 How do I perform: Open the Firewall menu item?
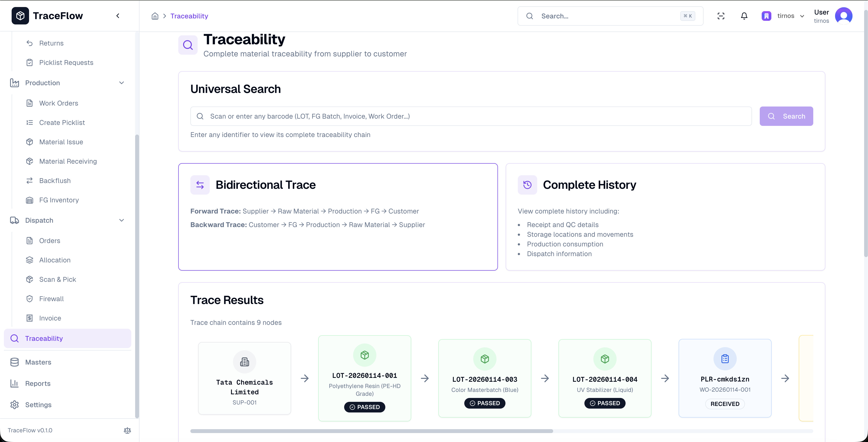click(51, 299)
